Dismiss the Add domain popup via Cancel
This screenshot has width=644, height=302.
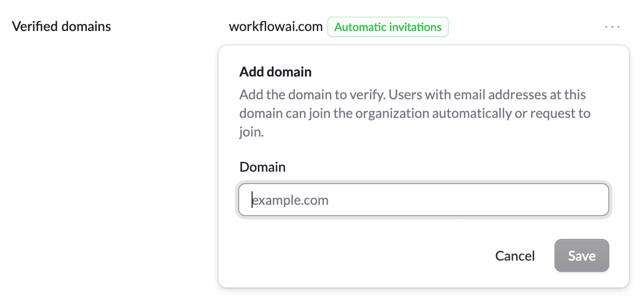pos(515,255)
